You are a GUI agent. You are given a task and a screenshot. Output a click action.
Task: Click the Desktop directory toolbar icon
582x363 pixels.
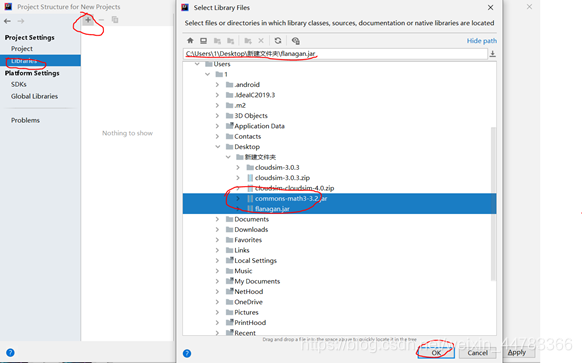pyautogui.click(x=203, y=40)
